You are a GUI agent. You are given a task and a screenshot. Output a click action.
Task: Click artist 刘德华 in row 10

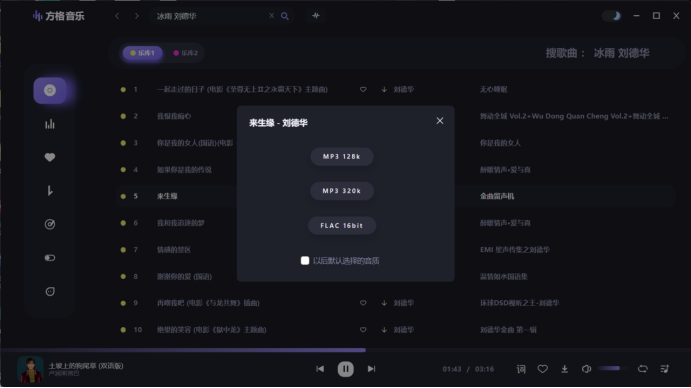[403, 330]
